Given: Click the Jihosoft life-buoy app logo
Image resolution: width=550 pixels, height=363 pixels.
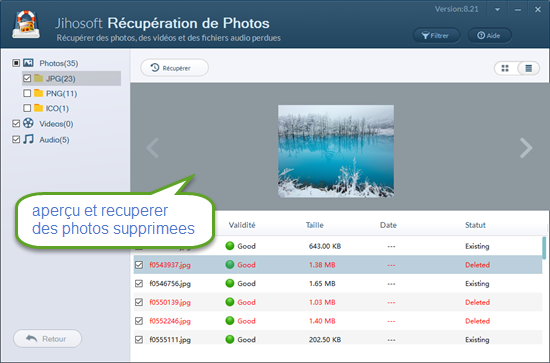Looking at the screenshot, I should coord(26,24).
